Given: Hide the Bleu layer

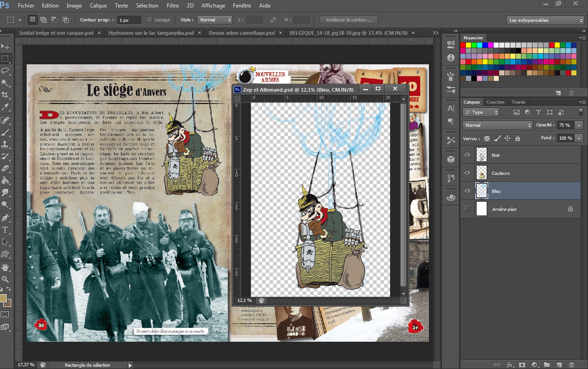Looking at the screenshot, I should (467, 191).
